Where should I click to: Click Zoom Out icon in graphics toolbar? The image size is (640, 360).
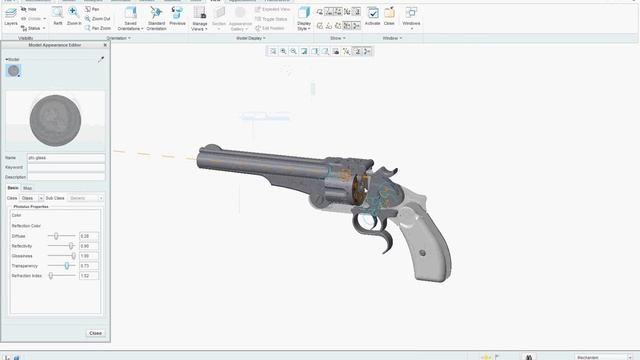293,51
